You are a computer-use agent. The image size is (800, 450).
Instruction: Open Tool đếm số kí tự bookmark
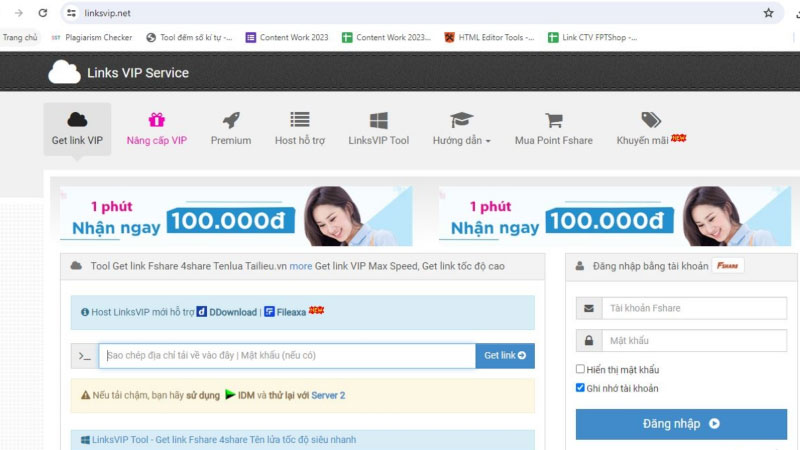pos(189,37)
